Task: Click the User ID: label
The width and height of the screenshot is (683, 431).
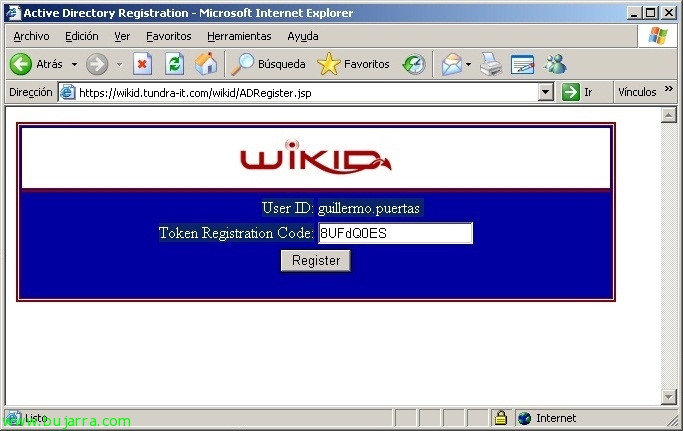Action: click(x=287, y=208)
